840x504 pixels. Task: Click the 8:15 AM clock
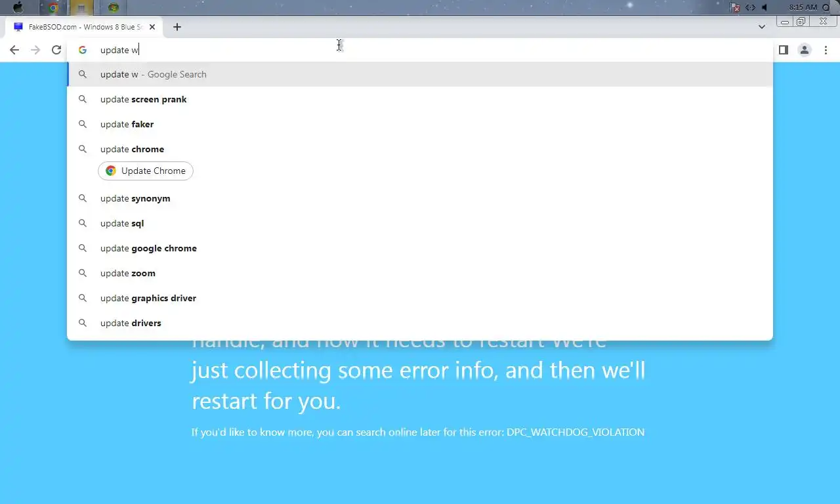coord(803,7)
